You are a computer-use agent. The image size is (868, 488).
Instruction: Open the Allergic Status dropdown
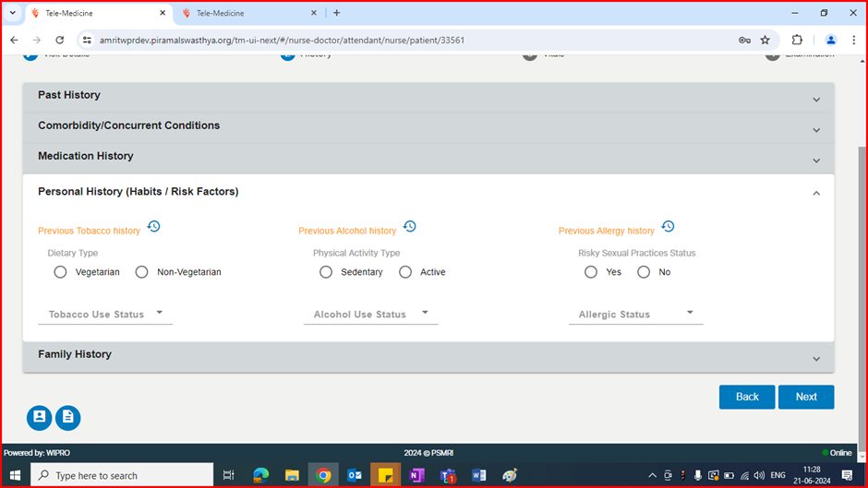635,314
